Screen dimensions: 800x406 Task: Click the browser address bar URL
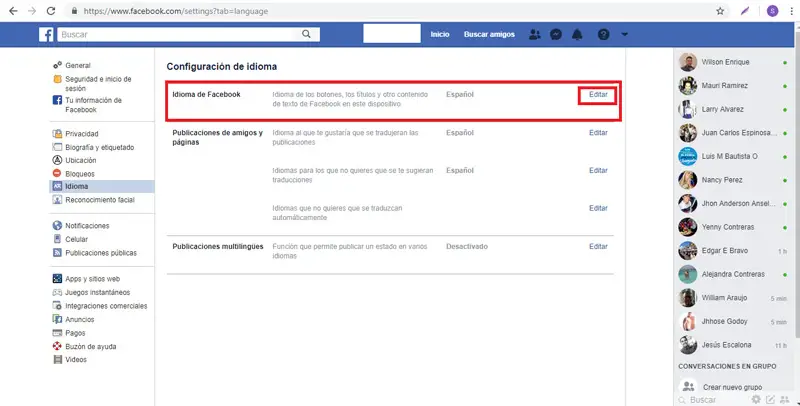[x=176, y=11]
